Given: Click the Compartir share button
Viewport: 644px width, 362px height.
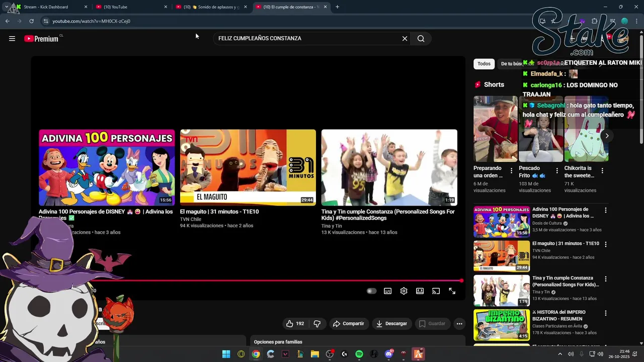Looking at the screenshot, I should [349, 324].
